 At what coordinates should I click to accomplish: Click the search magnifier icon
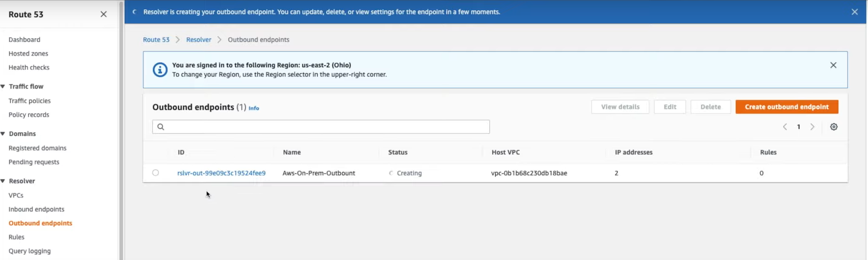click(x=161, y=127)
